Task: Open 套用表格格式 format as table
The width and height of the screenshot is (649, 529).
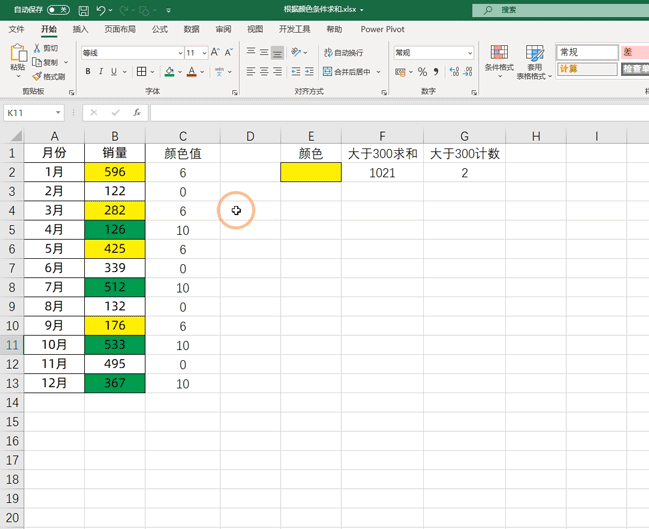Action: tap(534, 61)
